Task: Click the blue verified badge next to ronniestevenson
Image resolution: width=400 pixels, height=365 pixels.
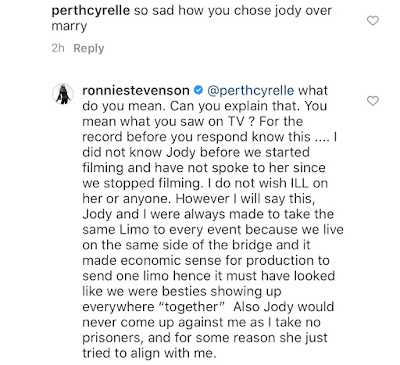Action: tap(198, 90)
